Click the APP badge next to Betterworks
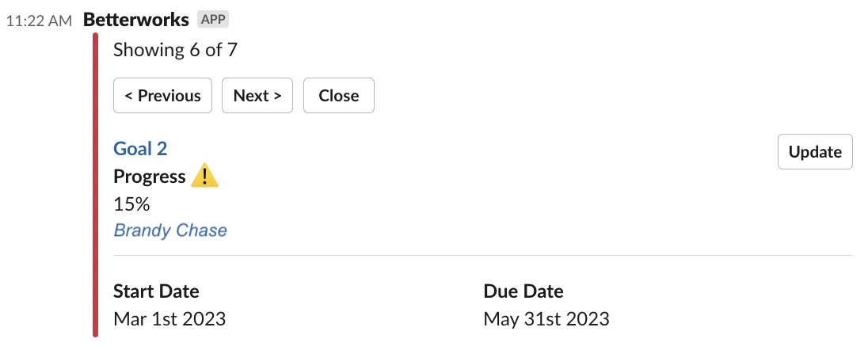Screen dimensions: 868x350 213,20
